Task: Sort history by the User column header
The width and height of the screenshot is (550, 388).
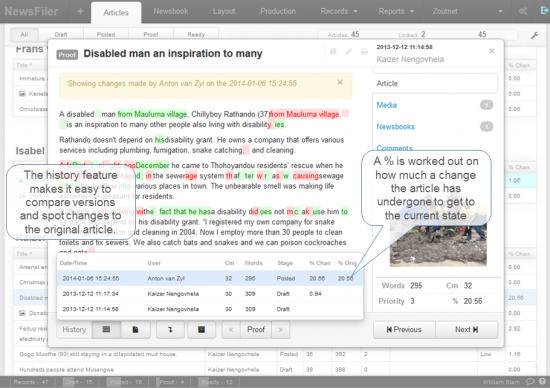Action: 154,263
